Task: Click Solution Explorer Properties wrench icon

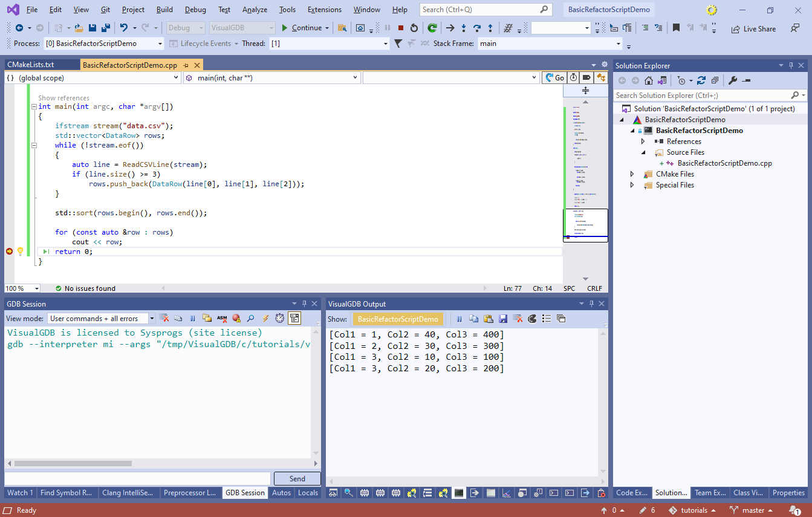Action: tap(732, 80)
